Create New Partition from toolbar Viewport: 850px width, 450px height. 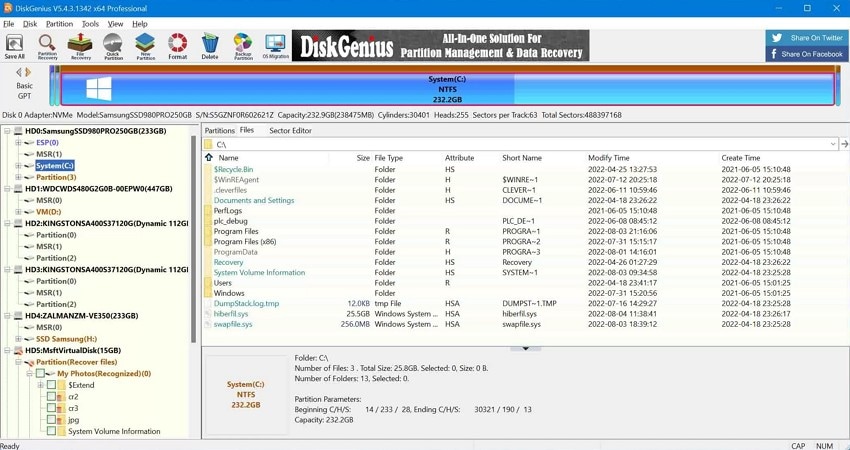(145, 47)
